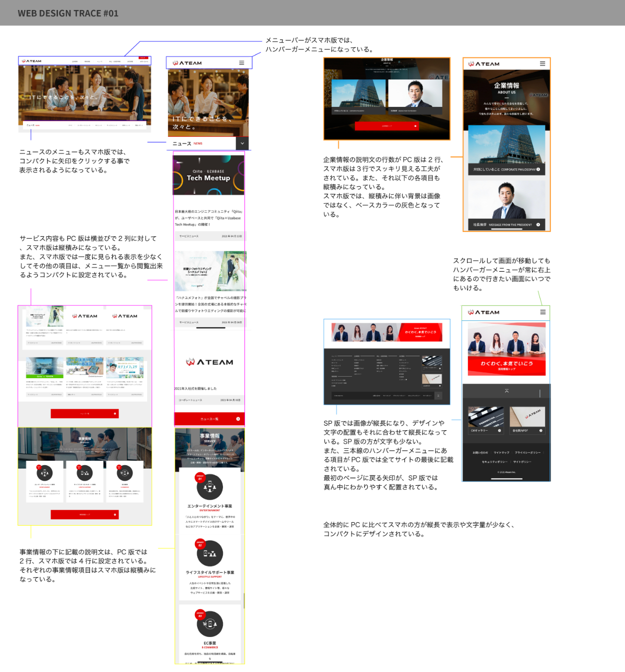Expand the ニュース NEWS dropdown arrow
625x672 pixels.
pos(242,143)
